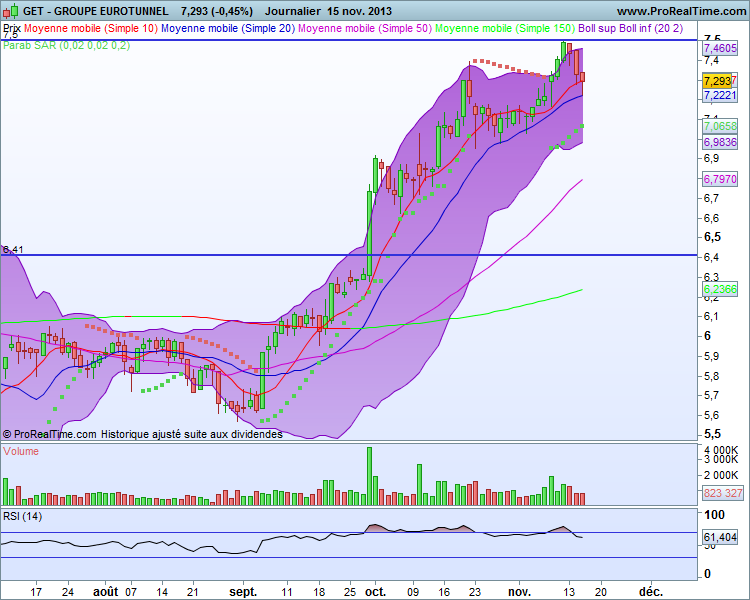750x600 pixels.
Task: Click the 6,9836 Bollinger lower value tag
Action: click(720, 142)
